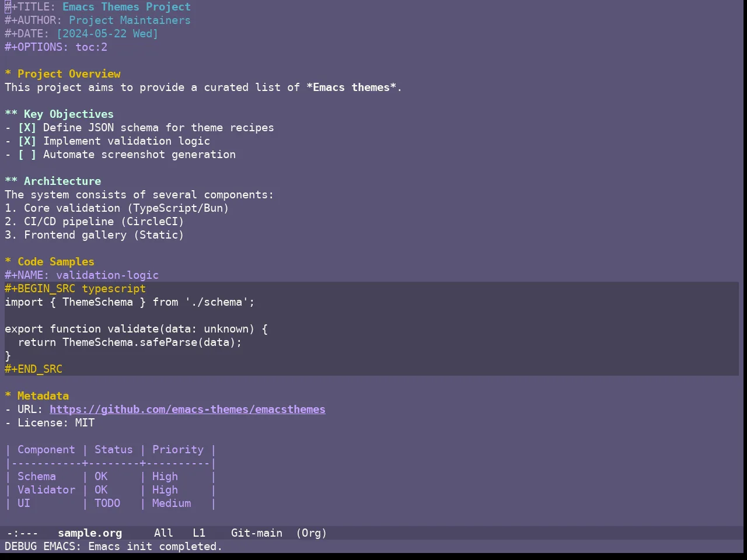Click the UI table cell
This screenshot has height=560, width=747.
coord(24,503)
